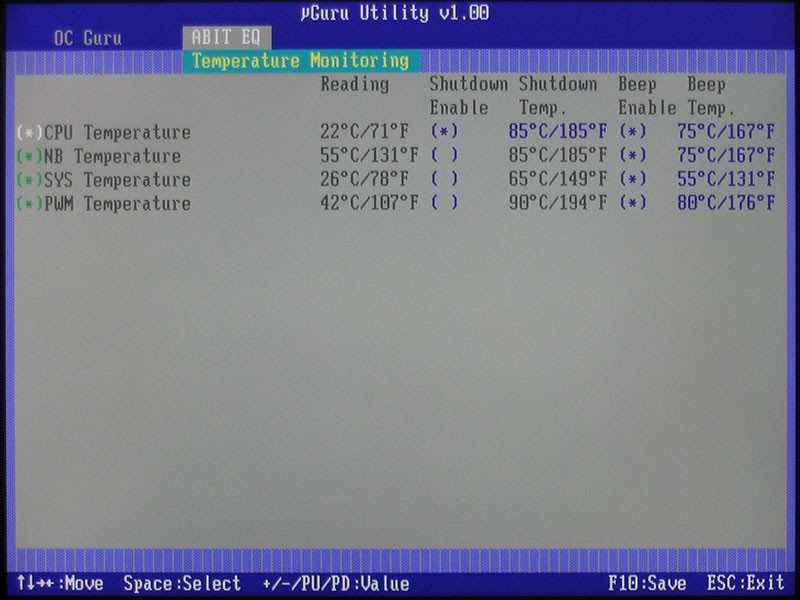Select NB beep temp 75°C/167°F value

coord(726,155)
